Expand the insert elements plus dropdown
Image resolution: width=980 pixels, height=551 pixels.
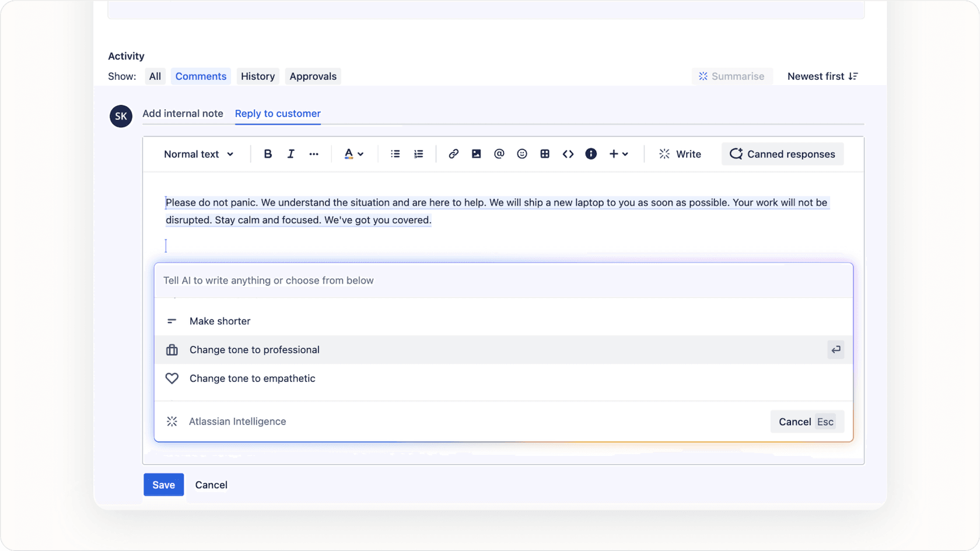pos(618,153)
